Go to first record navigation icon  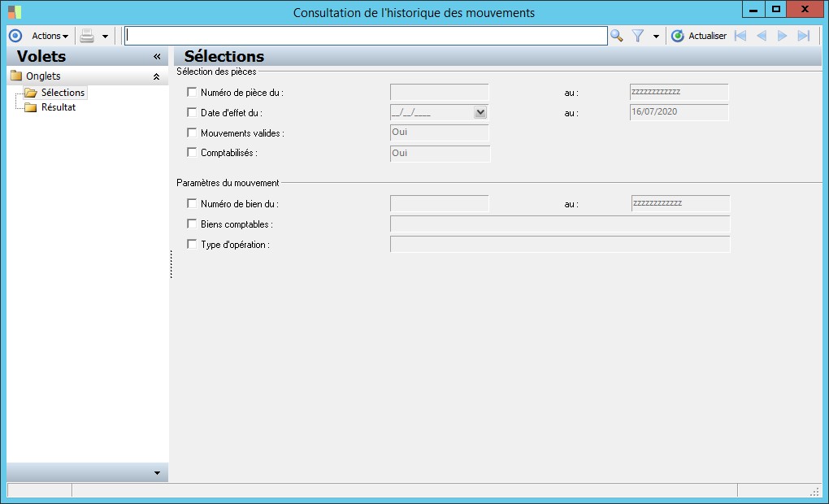[x=740, y=36]
